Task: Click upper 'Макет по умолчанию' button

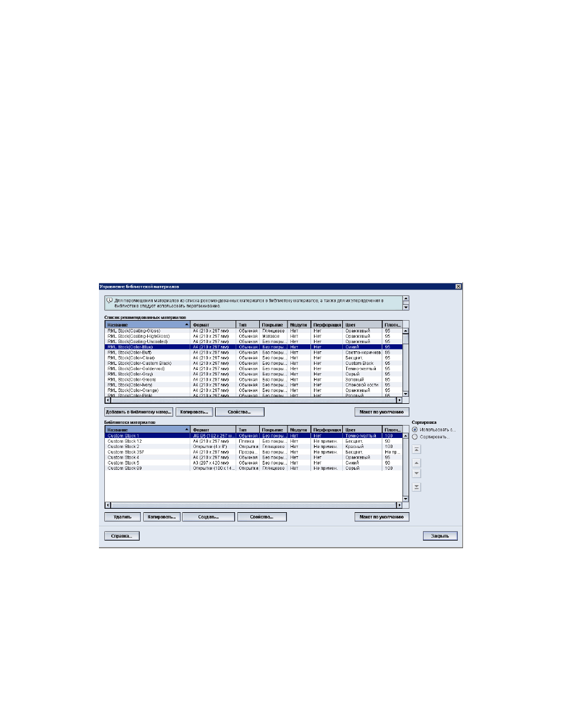Action: tap(382, 412)
